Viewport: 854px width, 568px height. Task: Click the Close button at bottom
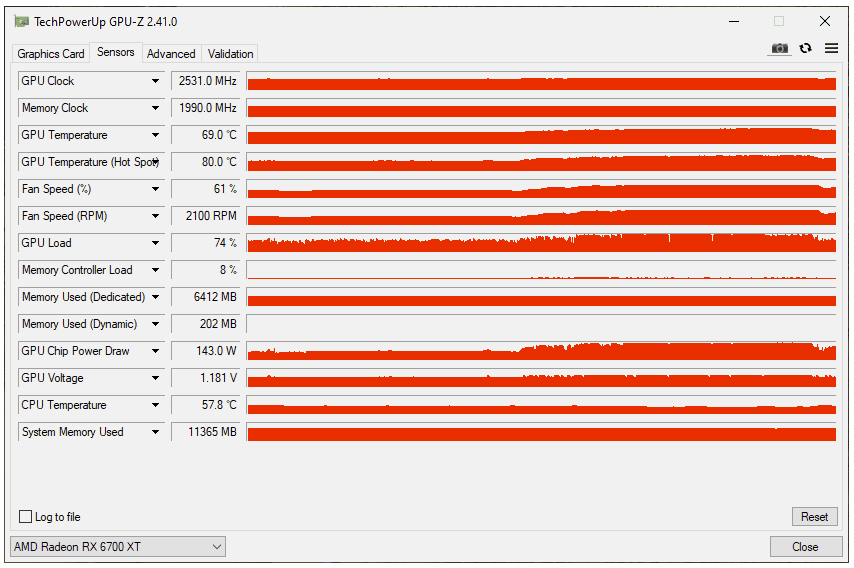pos(805,547)
